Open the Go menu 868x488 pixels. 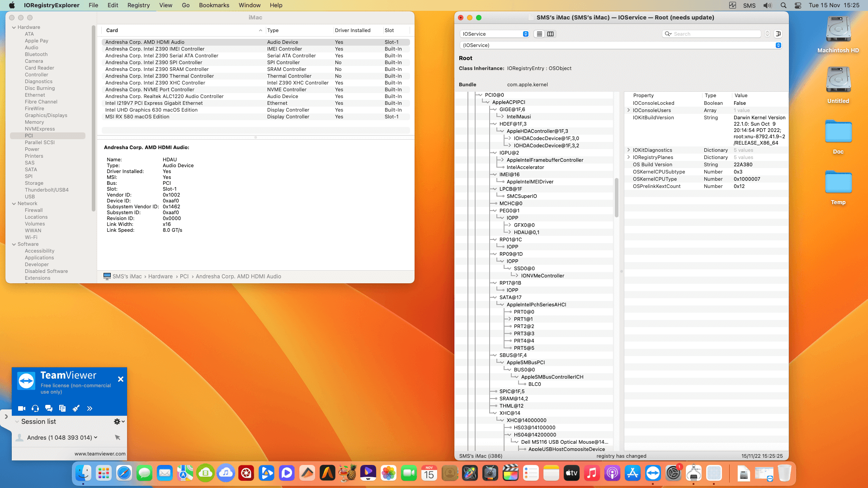(186, 5)
